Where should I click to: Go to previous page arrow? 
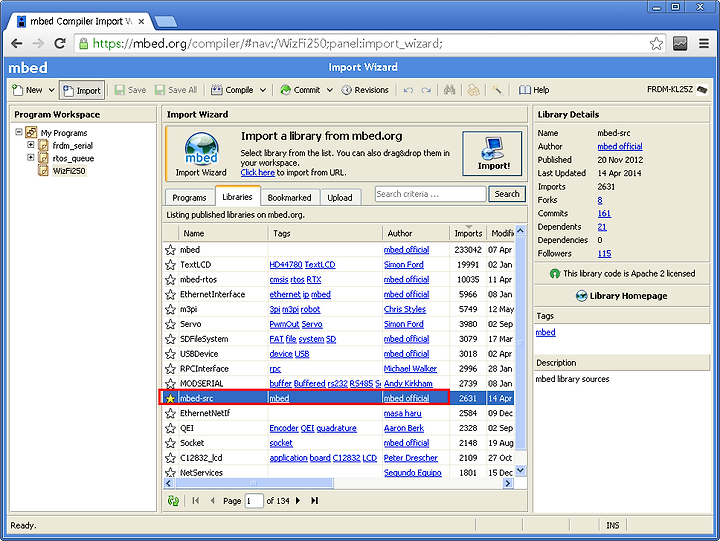pos(212,501)
